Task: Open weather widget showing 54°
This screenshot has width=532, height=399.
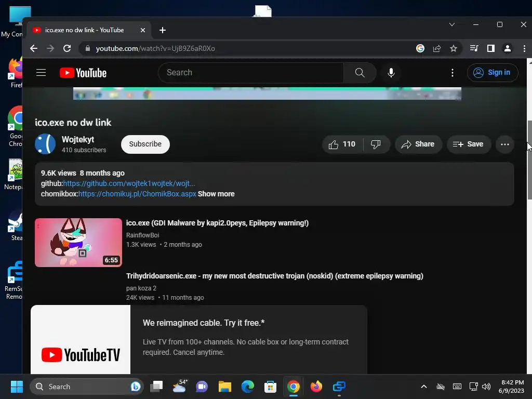Action: 179,387
